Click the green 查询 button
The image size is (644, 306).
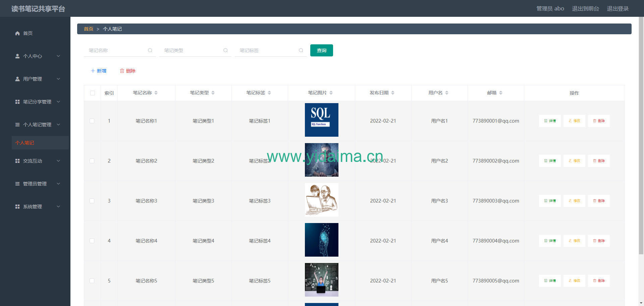322,50
